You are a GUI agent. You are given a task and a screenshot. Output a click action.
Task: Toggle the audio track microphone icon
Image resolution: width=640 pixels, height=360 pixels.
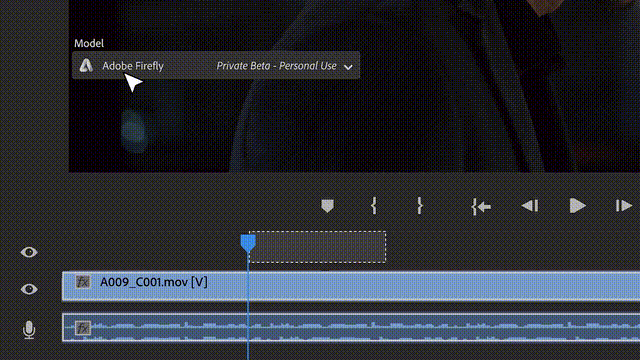29,330
